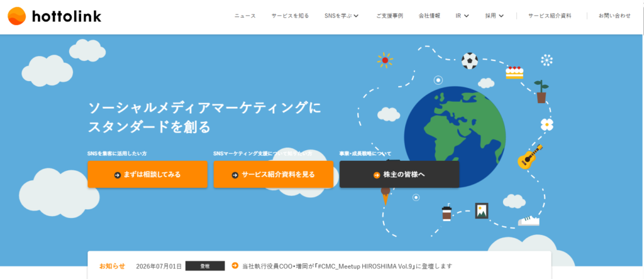644x279 pixels.
Task: Open the ご支援事例 menu item
Action: point(389,16)
